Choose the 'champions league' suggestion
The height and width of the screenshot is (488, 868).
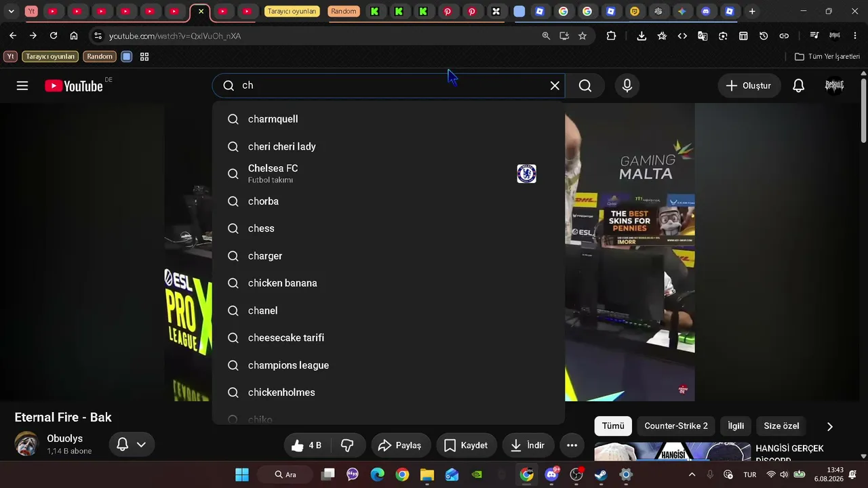click(x=389, y=365)
